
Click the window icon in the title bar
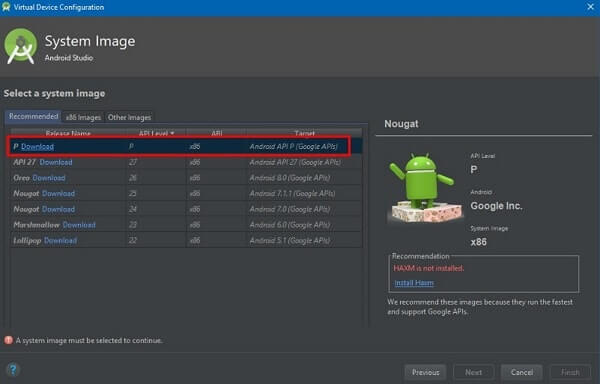point(6,7)
